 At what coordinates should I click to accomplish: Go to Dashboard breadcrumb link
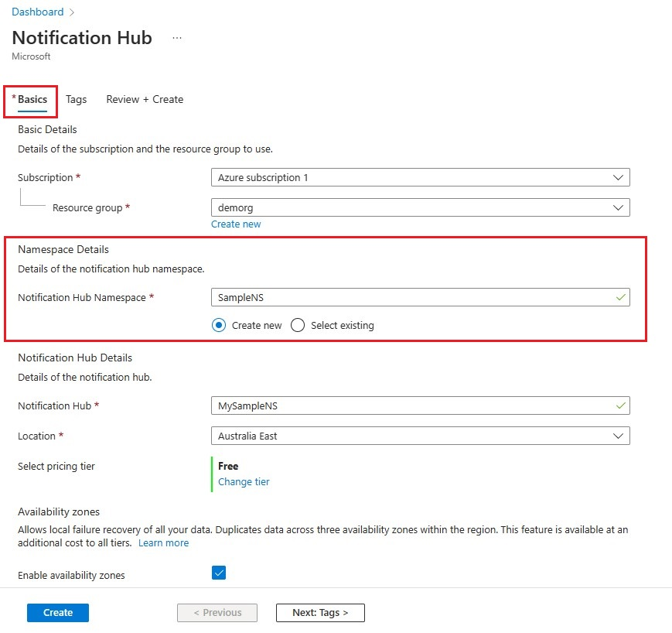tap(37, 12)
